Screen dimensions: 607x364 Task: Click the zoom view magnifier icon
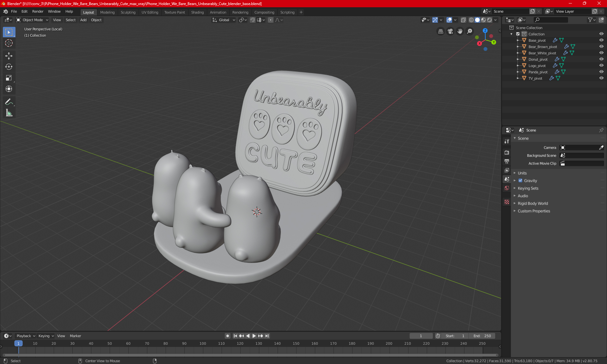point(470,31)
